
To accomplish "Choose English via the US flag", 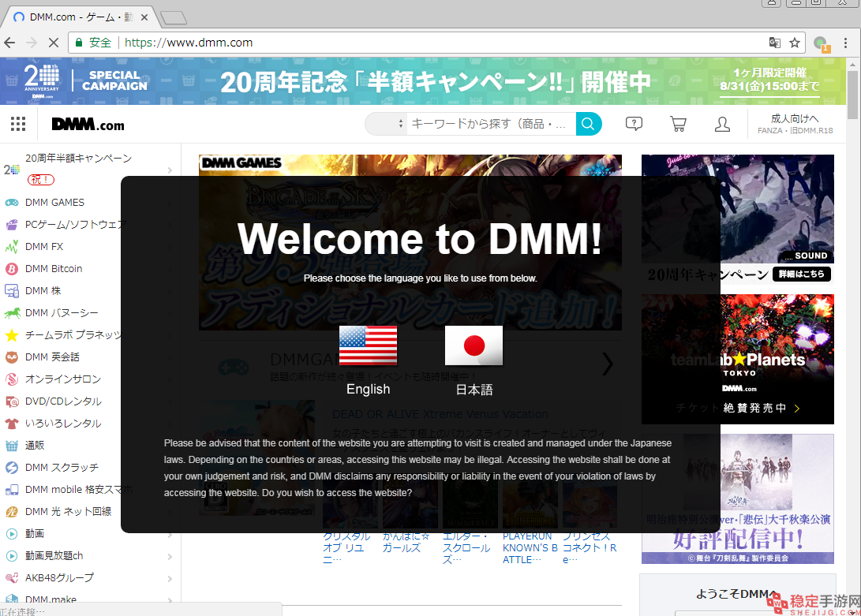I will [x=368, y=345].
